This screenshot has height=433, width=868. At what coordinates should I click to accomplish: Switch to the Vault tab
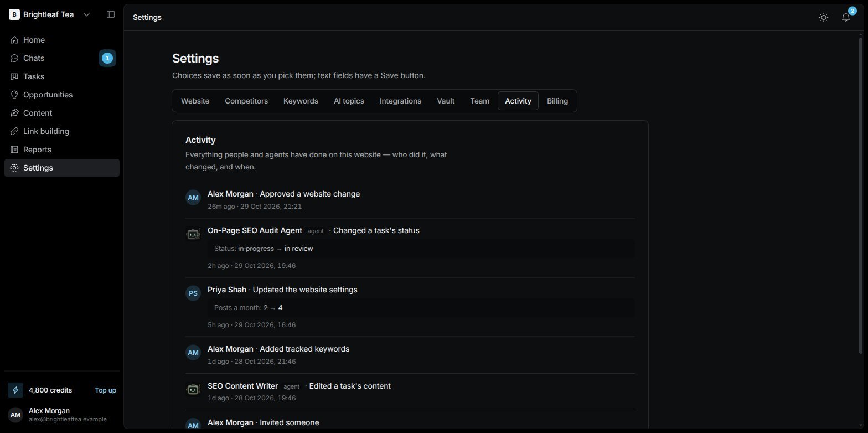click(446, 101)
